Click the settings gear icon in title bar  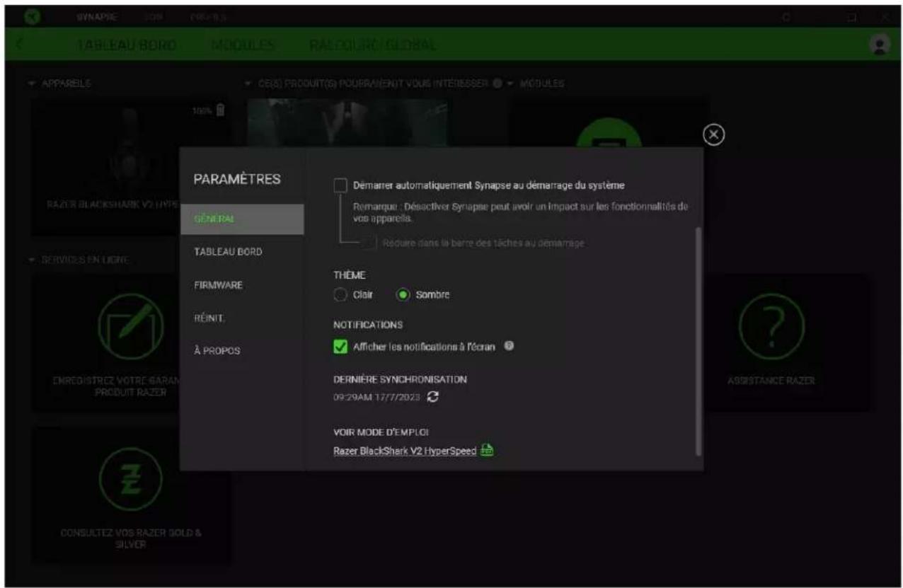(x=786, y=16)
